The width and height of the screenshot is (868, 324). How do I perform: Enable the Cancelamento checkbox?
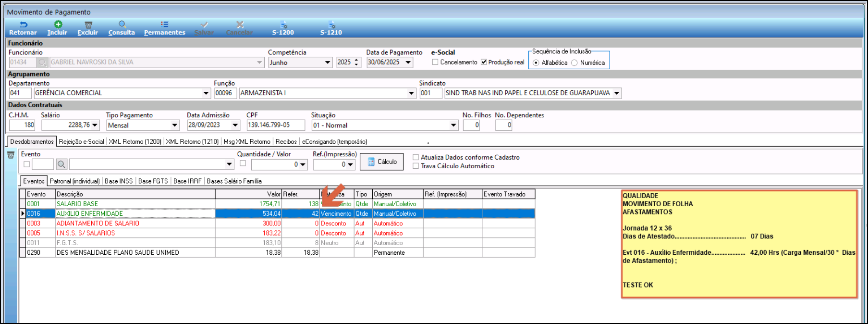click(435, 62)
